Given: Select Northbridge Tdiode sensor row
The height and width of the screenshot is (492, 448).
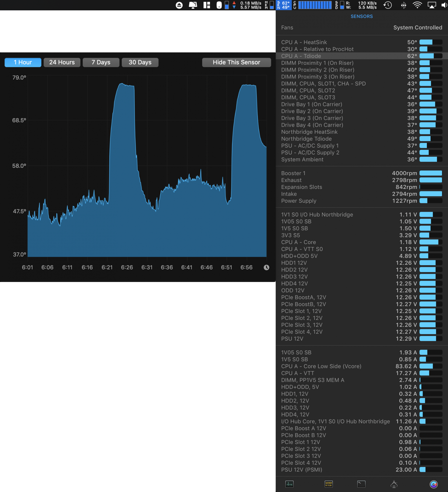Looking at the screenshot, I should coord(362,139).
